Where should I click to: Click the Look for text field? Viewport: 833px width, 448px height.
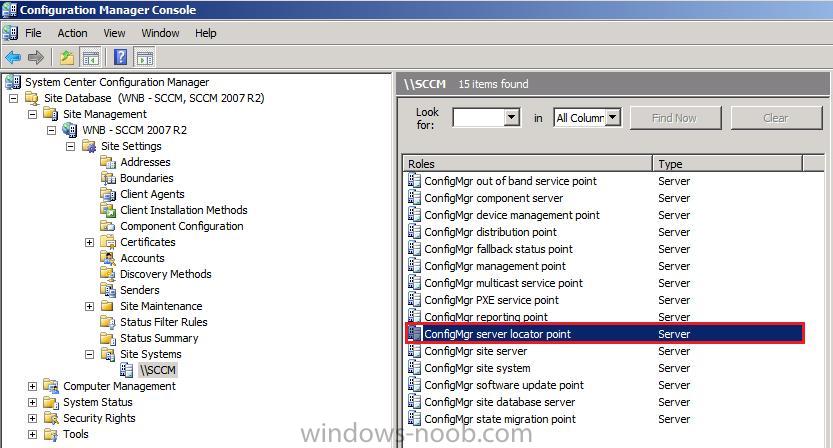tap(478, 117)
